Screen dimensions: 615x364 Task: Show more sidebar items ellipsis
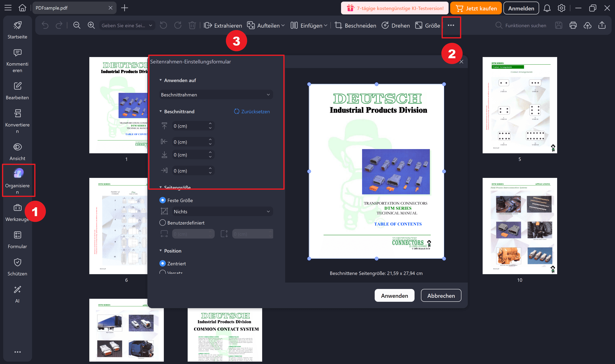click(x=17, y=352)
